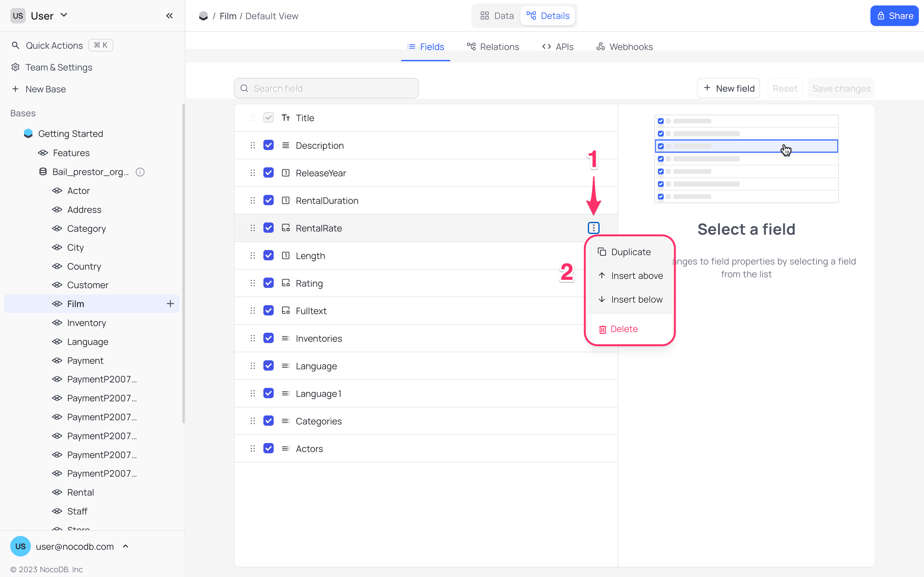Screen dimensions: 924x577
Task: Click the drag handle of Description field
Action: tap(252, 146)
